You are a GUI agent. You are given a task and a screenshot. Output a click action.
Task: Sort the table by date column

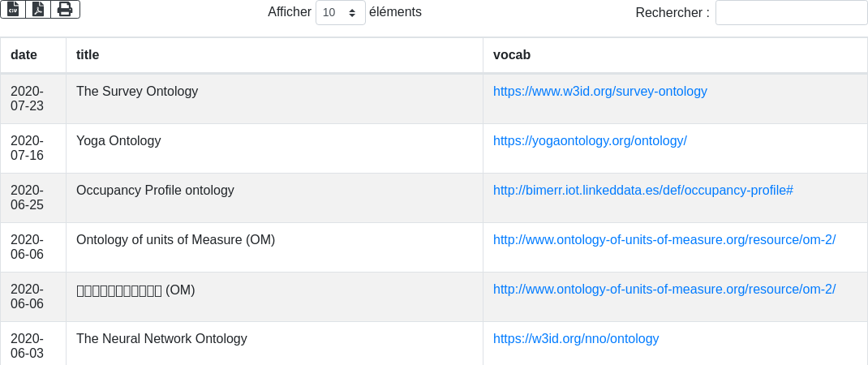(33, 55)
